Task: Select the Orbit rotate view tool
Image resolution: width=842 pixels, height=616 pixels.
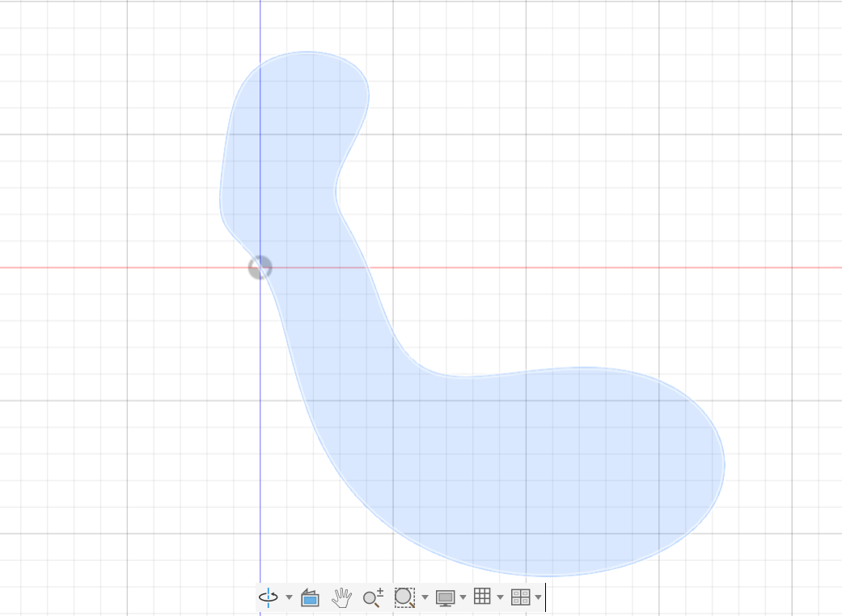Action: (x=268, y=597)
